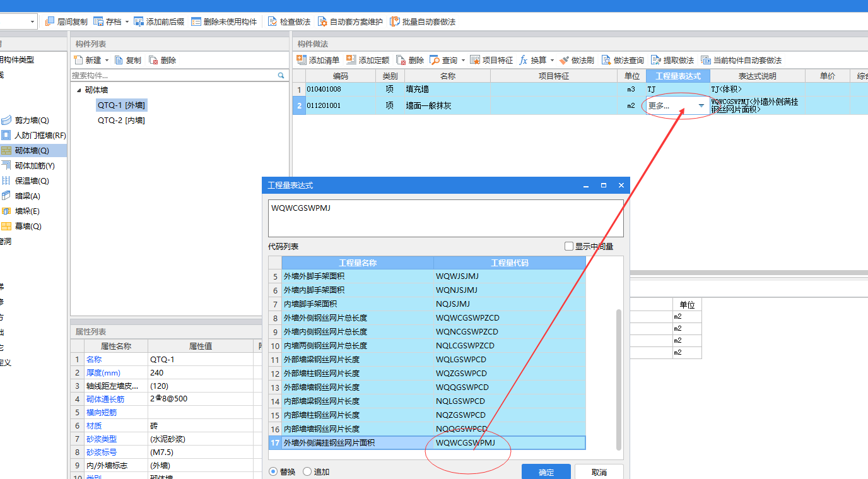
Task: Select the 替换 radio button
Action: [x=273, y=471]
